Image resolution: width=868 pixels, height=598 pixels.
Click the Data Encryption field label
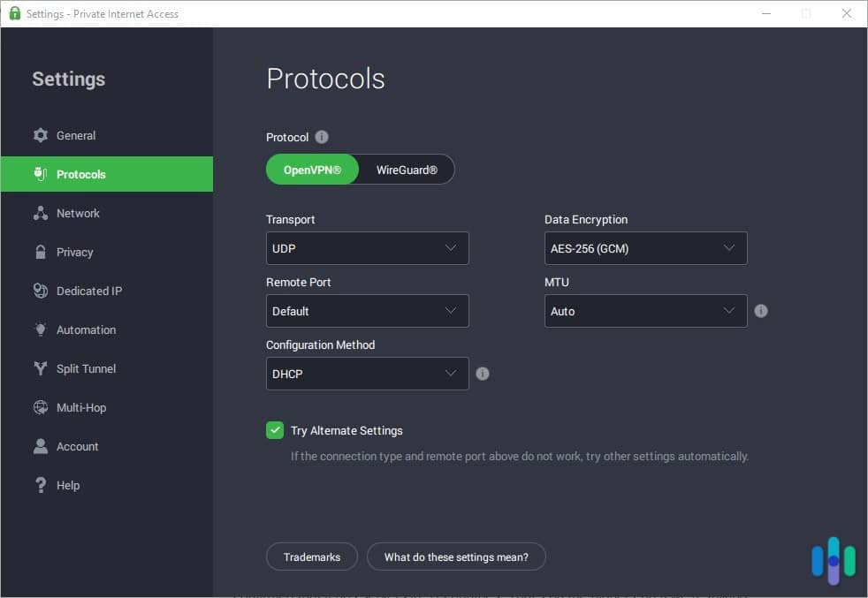[x=586, y=220]
